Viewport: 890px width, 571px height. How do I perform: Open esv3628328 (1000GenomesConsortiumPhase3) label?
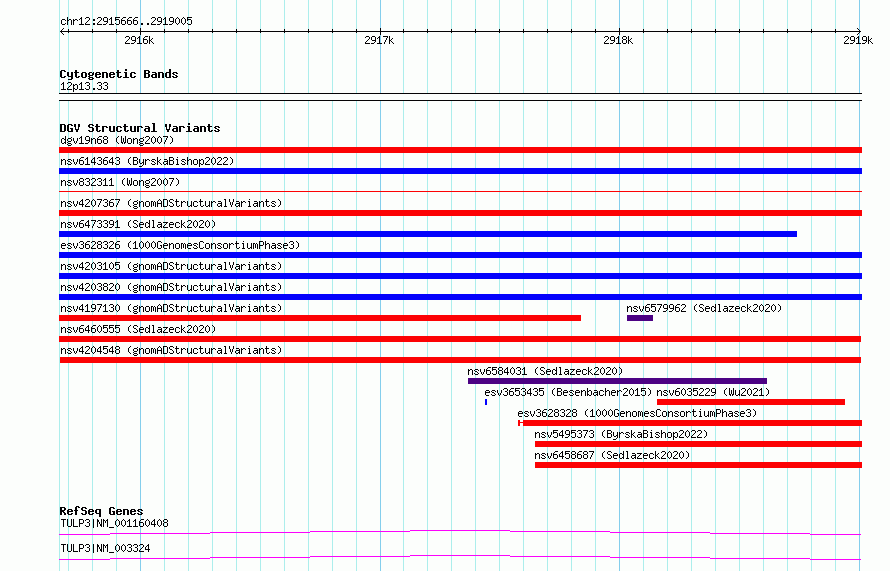637,413
